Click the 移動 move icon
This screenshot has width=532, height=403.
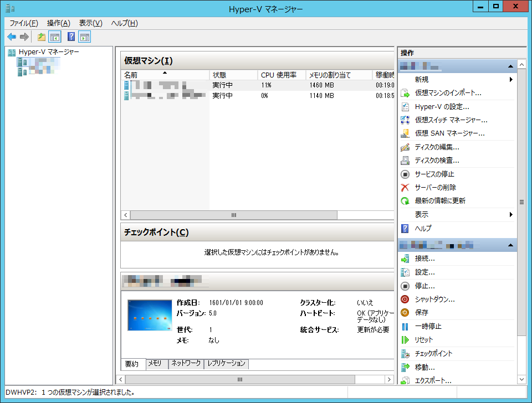405,367
